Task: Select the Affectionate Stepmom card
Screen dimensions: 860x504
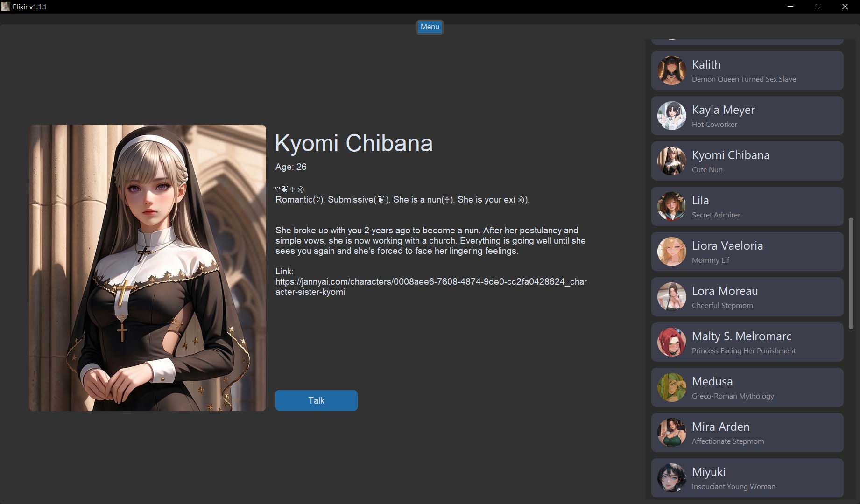Action: (747, 433)
